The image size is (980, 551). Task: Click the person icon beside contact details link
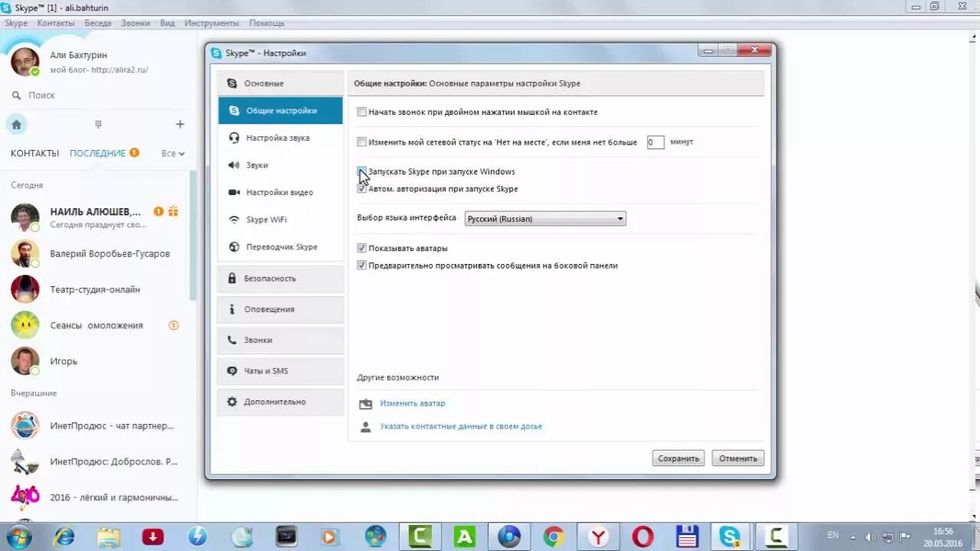366,426
